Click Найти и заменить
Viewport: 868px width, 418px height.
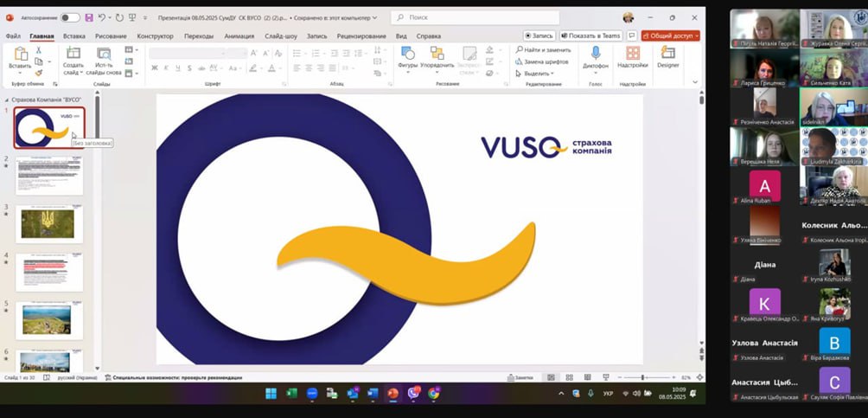(x=543, y=50)
